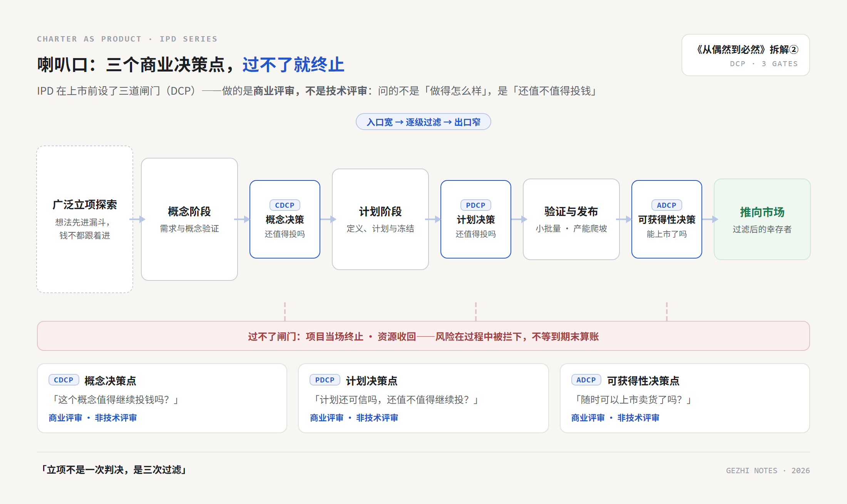The width and height of the screenshot is (847, 504).
Task: Open the 《从偶然到必然》拆解② badge
Action: tap(746, 55)
